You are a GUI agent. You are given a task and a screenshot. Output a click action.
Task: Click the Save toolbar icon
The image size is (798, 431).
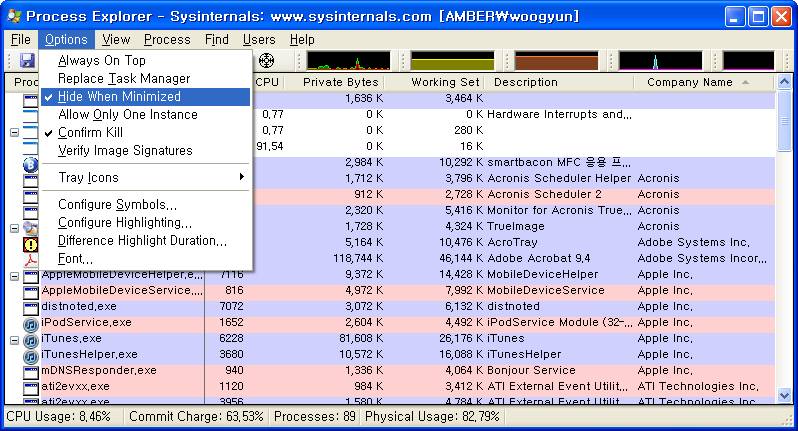click(x=27, y=61)
